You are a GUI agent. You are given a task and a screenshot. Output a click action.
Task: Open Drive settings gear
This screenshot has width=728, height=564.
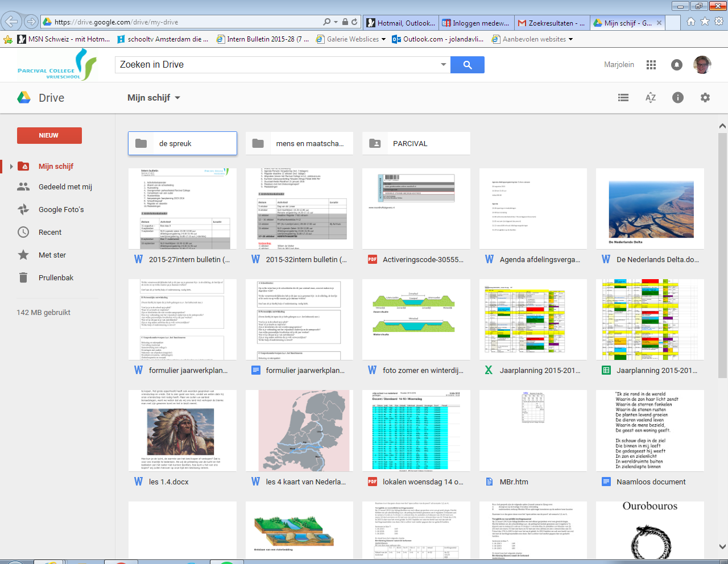coord(705,98)
